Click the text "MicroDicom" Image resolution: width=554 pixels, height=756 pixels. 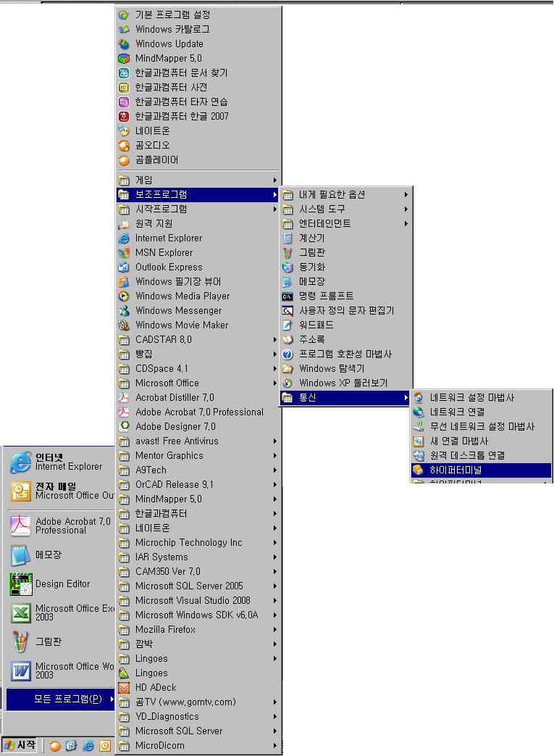pos(160,746)
